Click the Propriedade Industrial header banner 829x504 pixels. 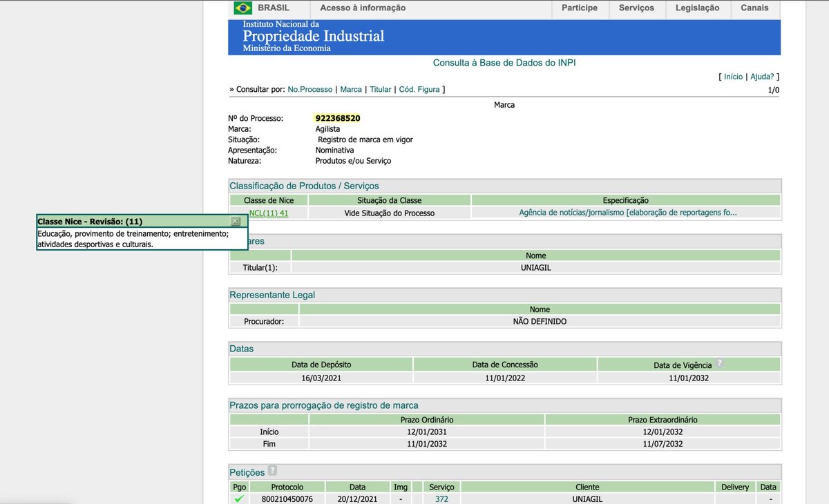pos(504,37)
